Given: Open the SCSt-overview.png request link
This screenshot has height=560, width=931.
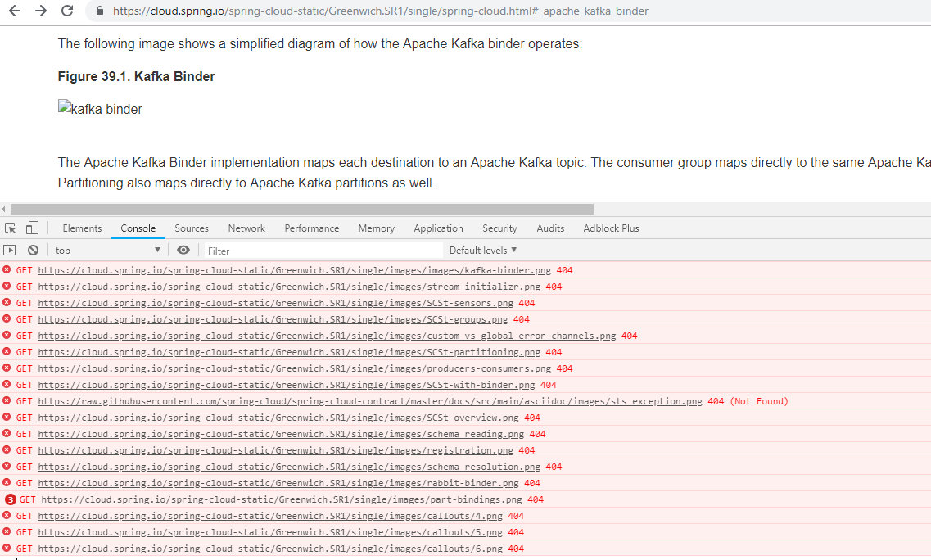Looking at the screenshot, I should coord(278,418).
